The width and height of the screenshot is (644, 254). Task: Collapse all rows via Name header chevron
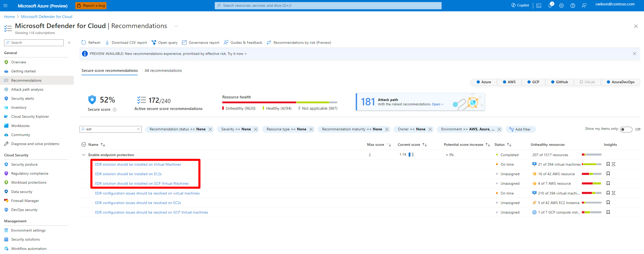[x=84, y=145]
